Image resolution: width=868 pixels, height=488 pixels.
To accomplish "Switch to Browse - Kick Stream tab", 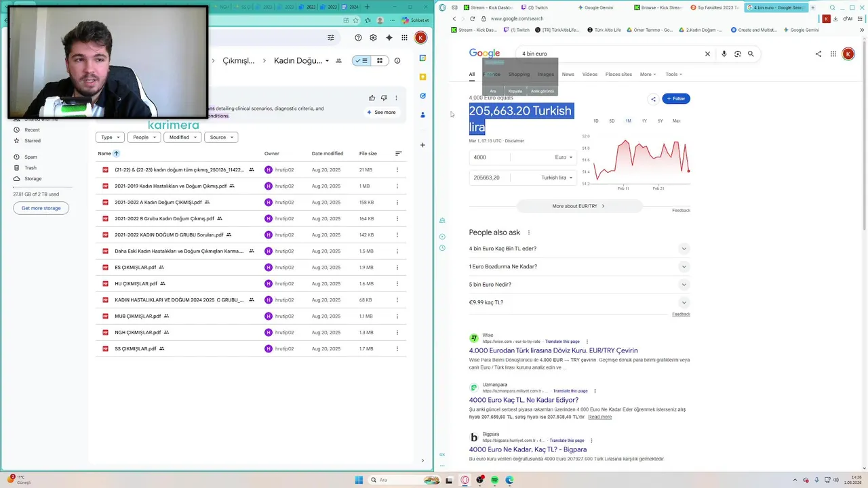I will click(x=658, y=7).
